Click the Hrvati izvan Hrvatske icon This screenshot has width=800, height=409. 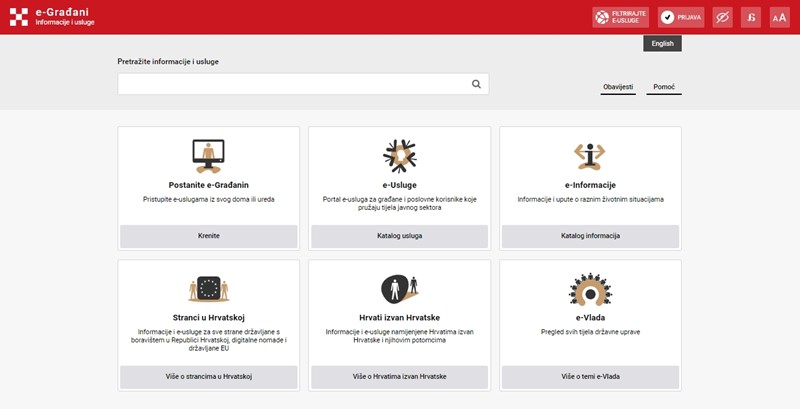pos(399,289)
